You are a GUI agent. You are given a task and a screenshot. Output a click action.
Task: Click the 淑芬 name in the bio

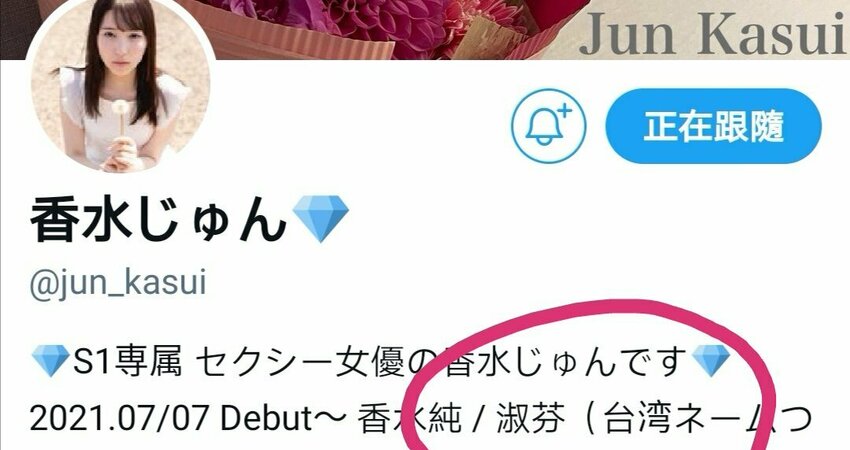coord(531,419)
